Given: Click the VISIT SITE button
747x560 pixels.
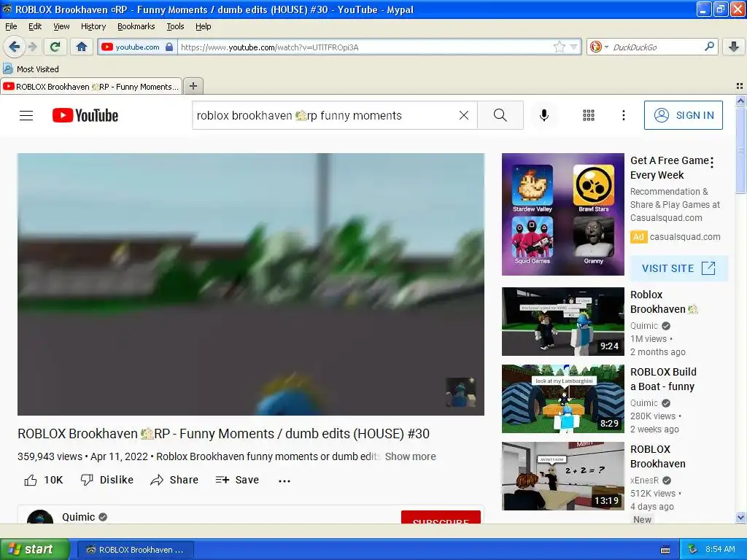Looking at the screenshot, I should [679, 268].
